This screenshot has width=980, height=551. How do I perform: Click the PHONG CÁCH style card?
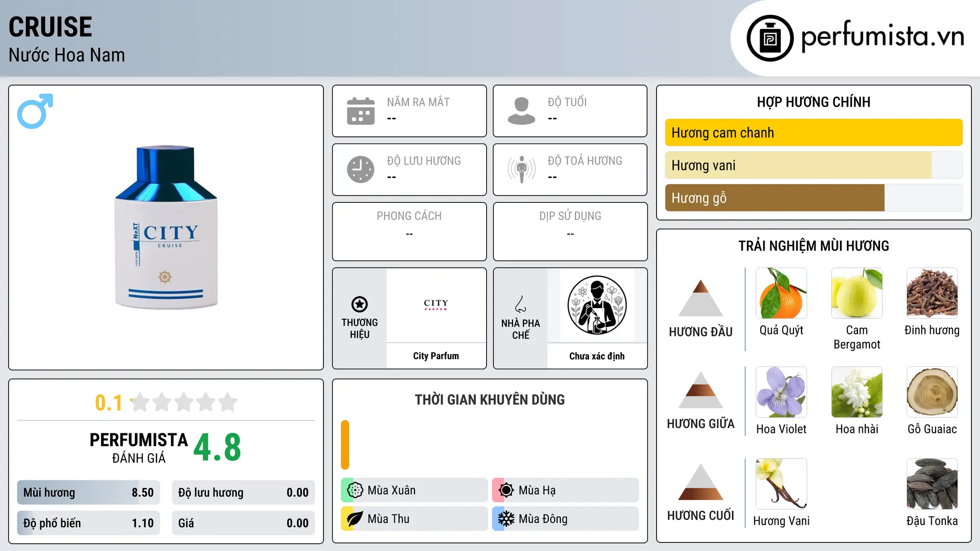410,231
